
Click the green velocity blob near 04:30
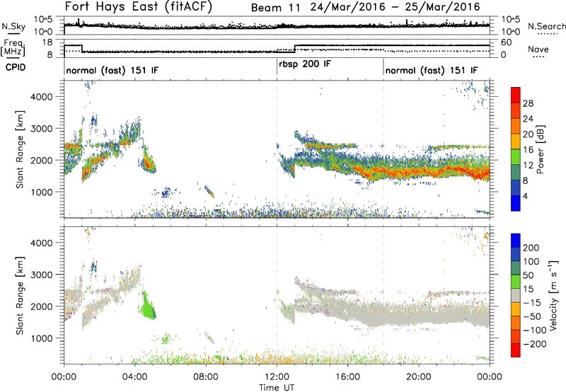148,308
